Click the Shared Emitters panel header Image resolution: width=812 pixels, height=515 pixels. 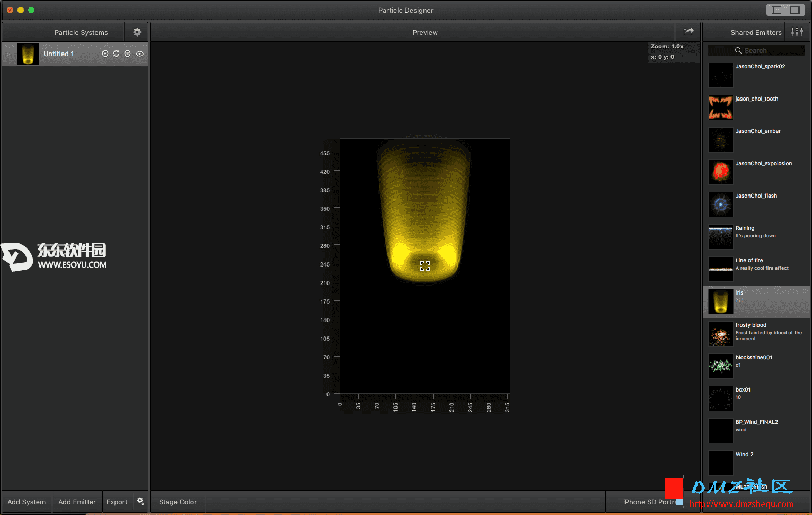[756, 32]
